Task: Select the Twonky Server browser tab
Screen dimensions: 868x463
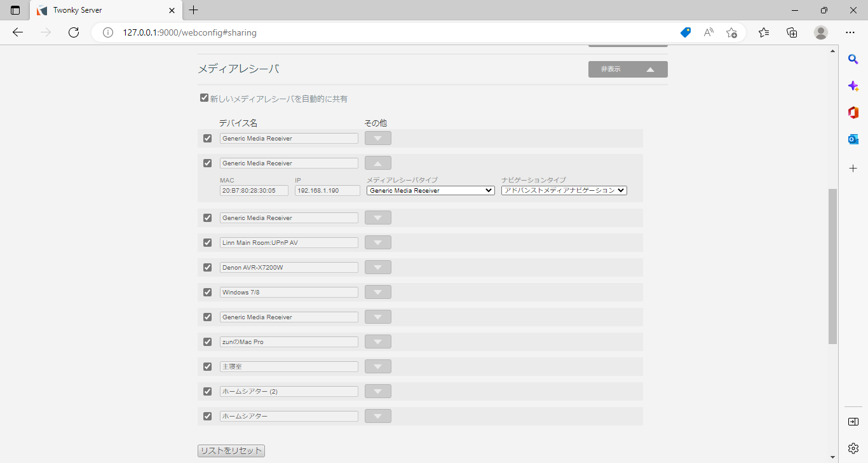Action: (x=105, y=10)
